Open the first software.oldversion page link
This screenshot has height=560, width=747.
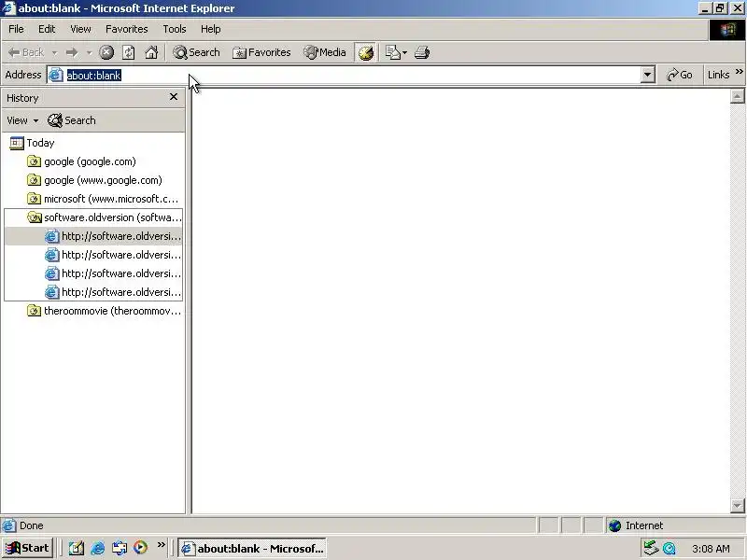[x=113, y=236]
